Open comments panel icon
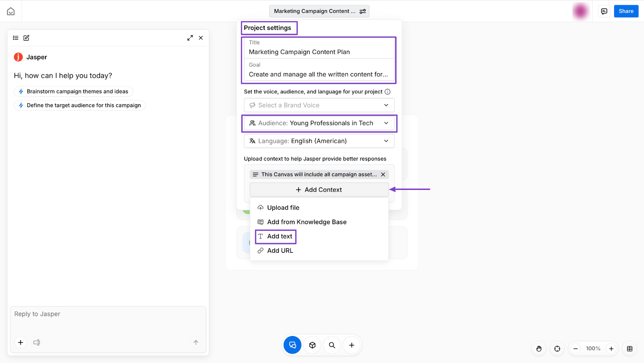Image resolution: width=644 pixels, height=363 pixels. pos(604,11)
